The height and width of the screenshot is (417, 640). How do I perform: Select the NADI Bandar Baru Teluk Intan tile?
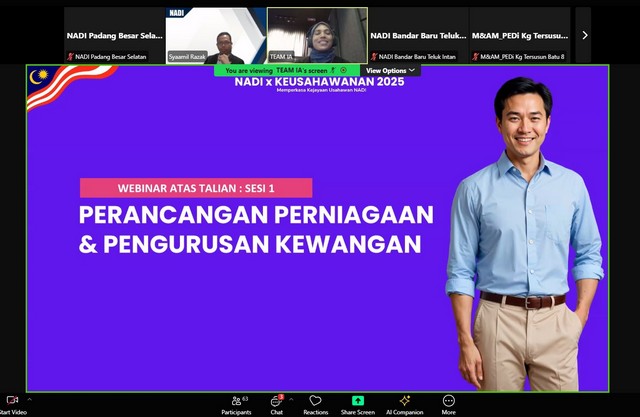[x=418, y=35]
